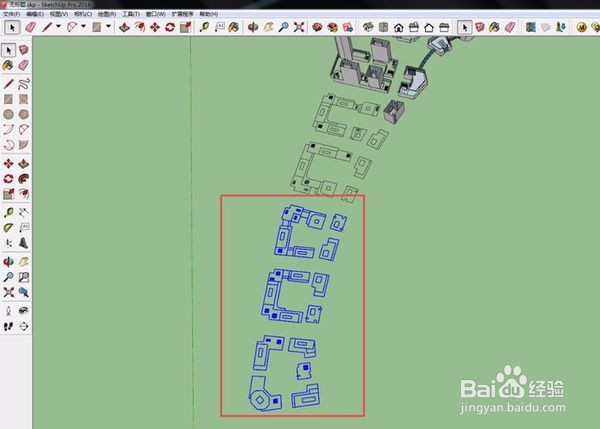Pick Zoom Extents in left tool palette
Image resolution: width=600 pixels, height=429 pixels.
click(8, 292)
